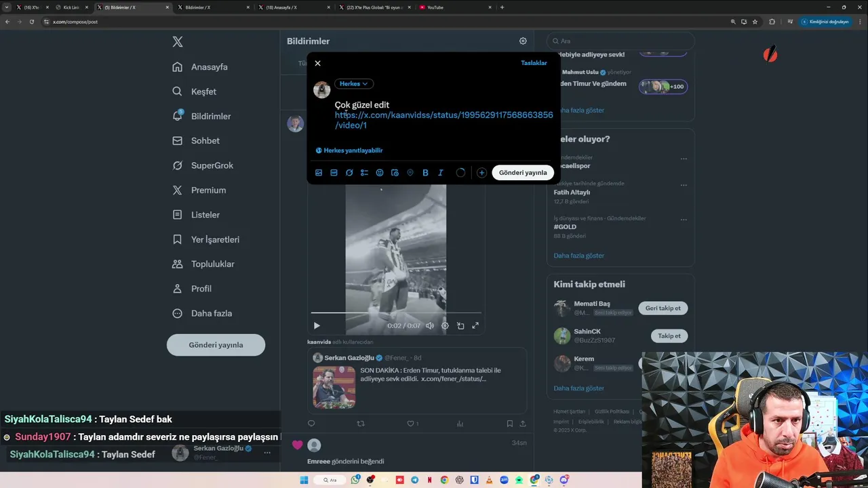The height and width of the screenshot is (488, 868).
Task: Click Daha fazla göster under trends
Action: [x=578, y=256]
